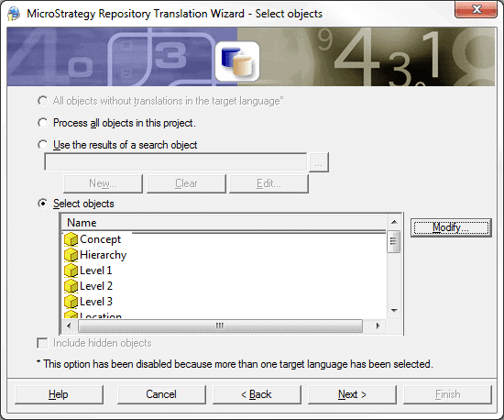Proceed with the Next > button

click(x=352, y=394)
